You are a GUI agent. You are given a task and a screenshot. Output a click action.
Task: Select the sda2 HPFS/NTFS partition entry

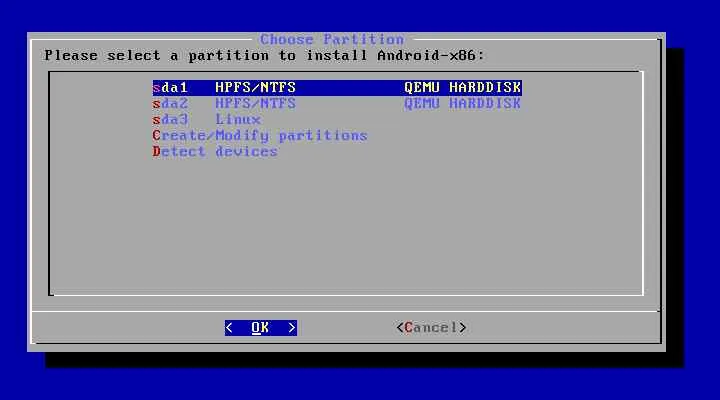pos(337,103)
